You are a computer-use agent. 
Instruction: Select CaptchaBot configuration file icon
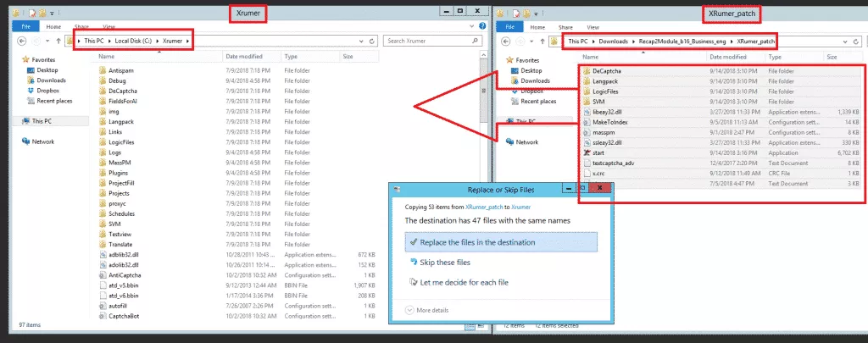[103, 316]
